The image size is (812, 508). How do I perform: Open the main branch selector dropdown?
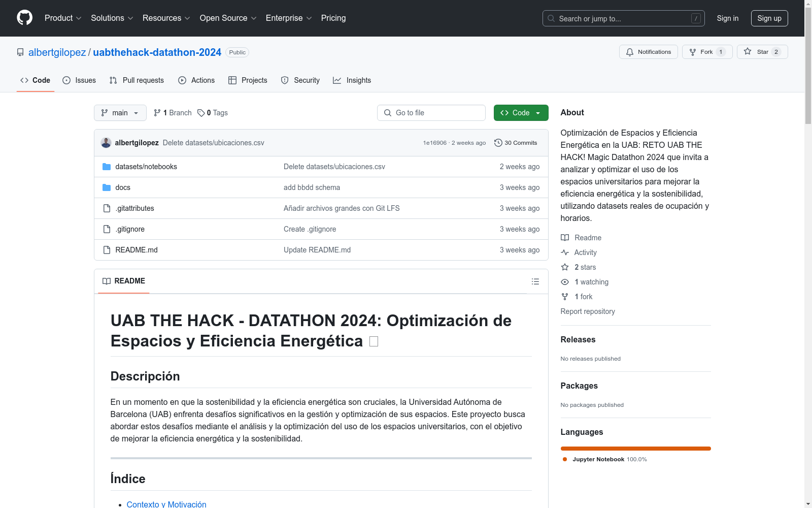coord(120,113)
